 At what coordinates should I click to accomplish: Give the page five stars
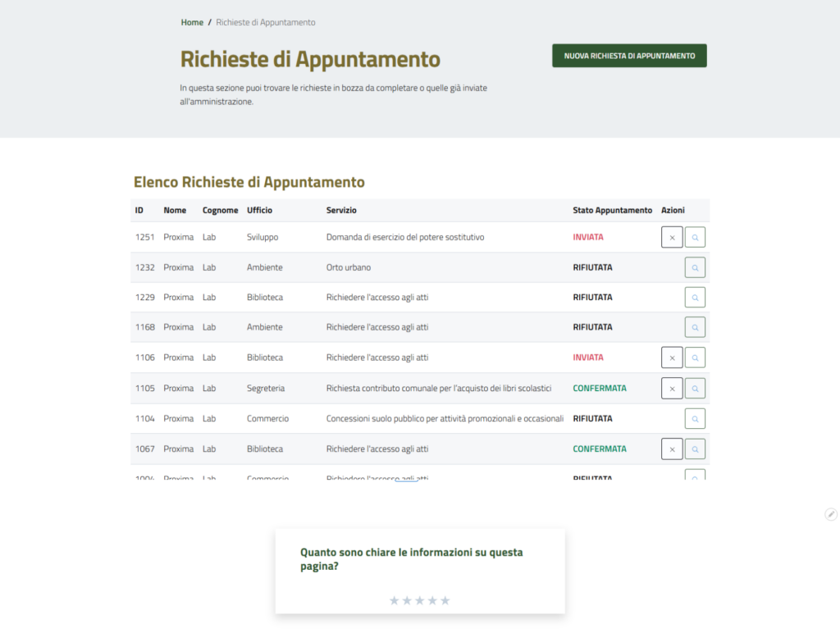445,601
